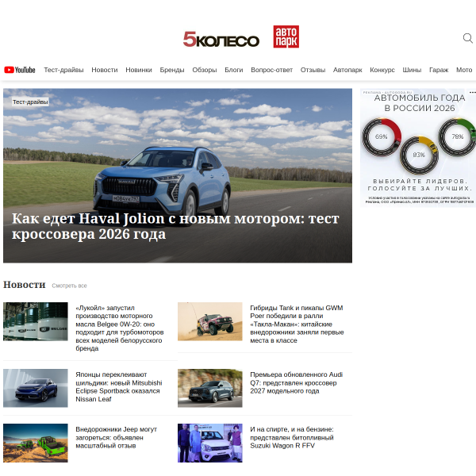Viewport: 476px width, 476px height.
Task: Click the blue Mitsubishi car thumbnail
Action: click(x=36, y=388)
